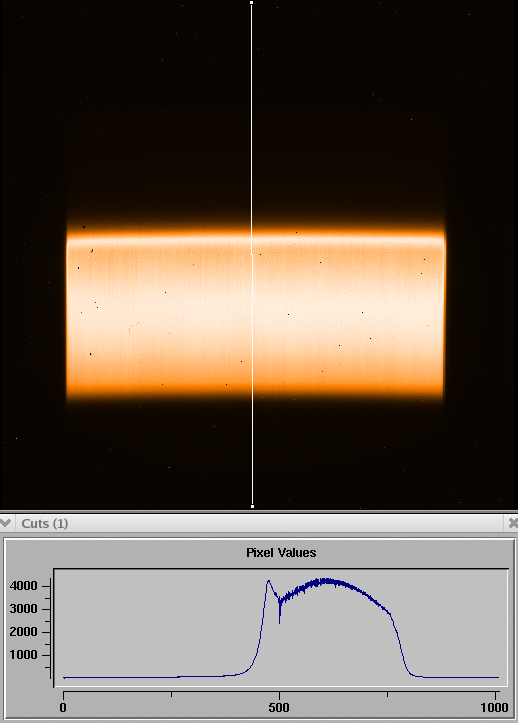The image size is (518, 723).
Task: Click the 2000 y-axis tick label
Action: pyautogui.click(x=23, y=632)
